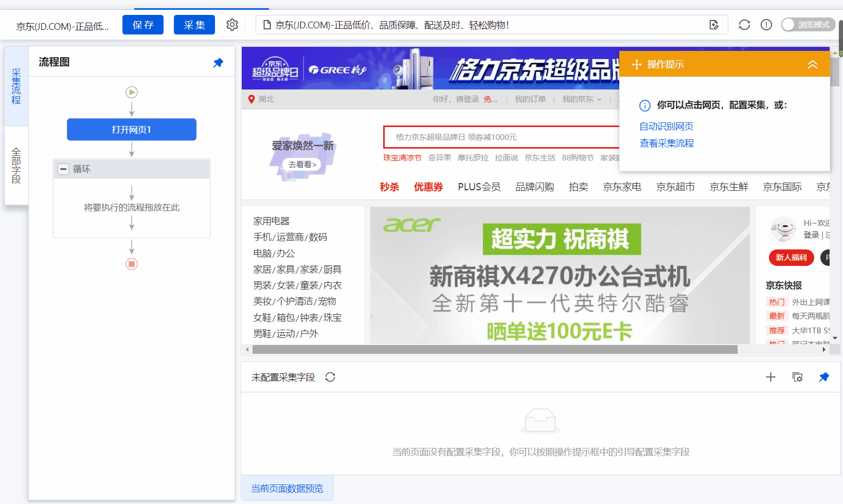Click the move handle in 操作提示 panel
The width and height of the screenshot is (843, 504).
pos(637,64)
